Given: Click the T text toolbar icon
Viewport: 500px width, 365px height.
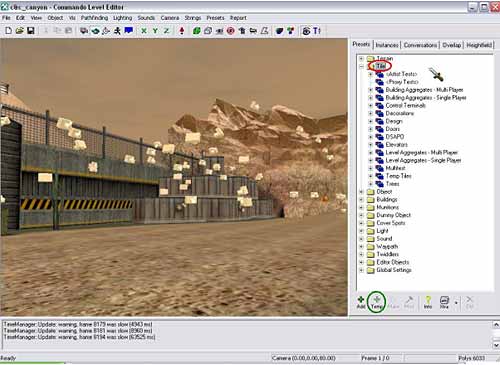Looking at the screenshot, I should point(317,31).
